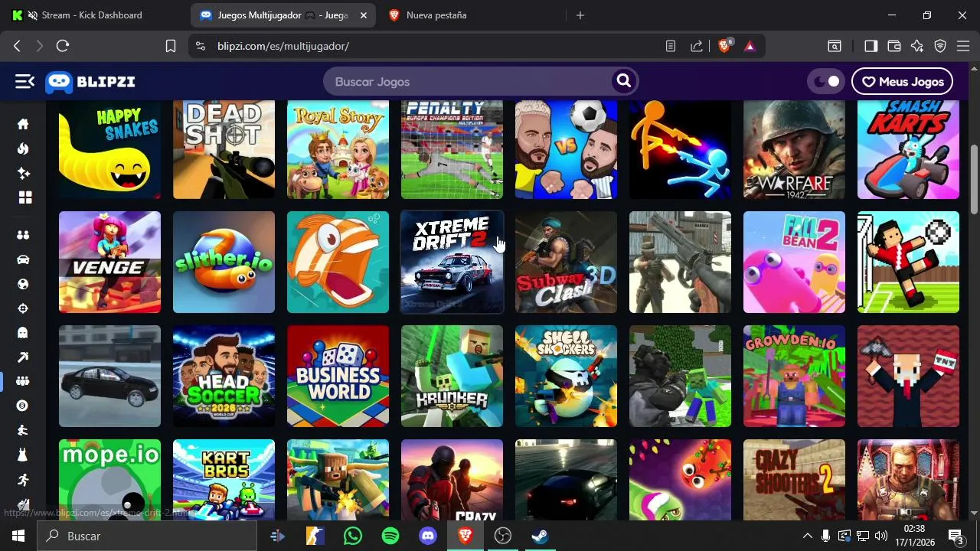This screenshot has width=980, height=551.
Task: Open Discord from the taskbar
Action: click(428, 536)
